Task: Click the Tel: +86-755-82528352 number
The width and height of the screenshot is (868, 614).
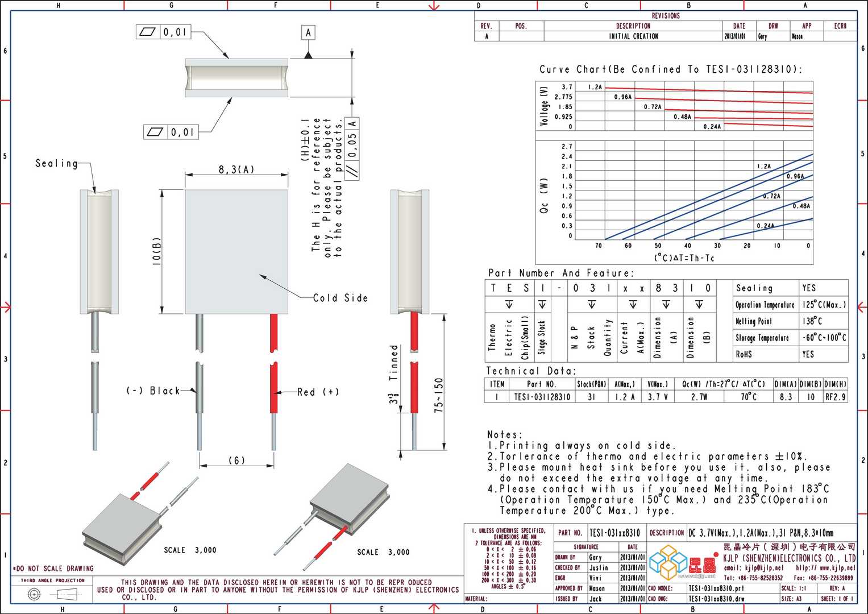Action: pyautogui.click(x=753, y=578)
